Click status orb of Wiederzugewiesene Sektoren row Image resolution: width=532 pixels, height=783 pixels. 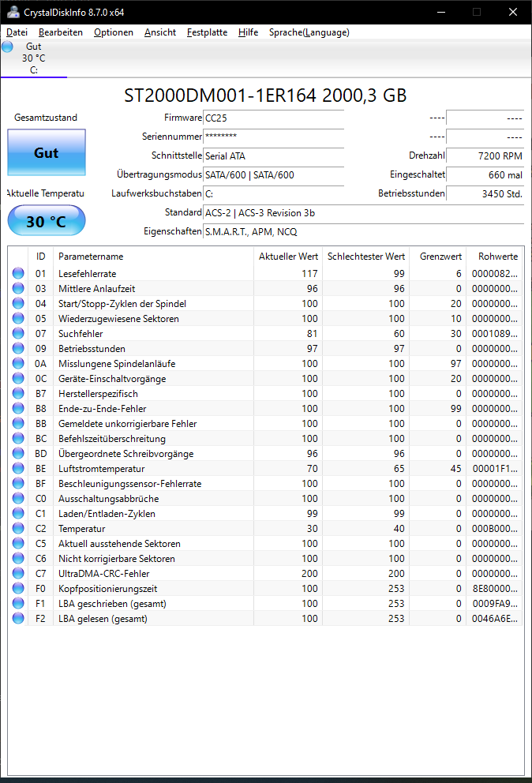[18, 318]
